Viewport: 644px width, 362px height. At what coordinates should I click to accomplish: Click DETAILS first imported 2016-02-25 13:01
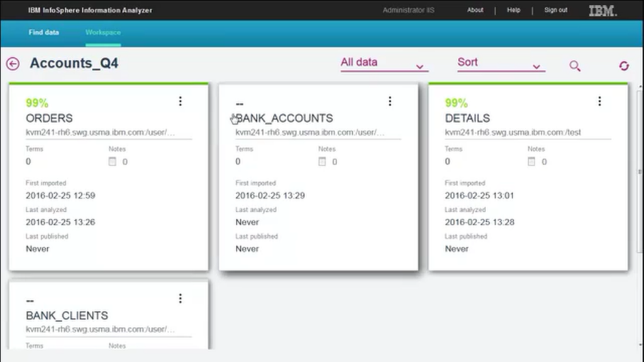(x=479, y=195)
